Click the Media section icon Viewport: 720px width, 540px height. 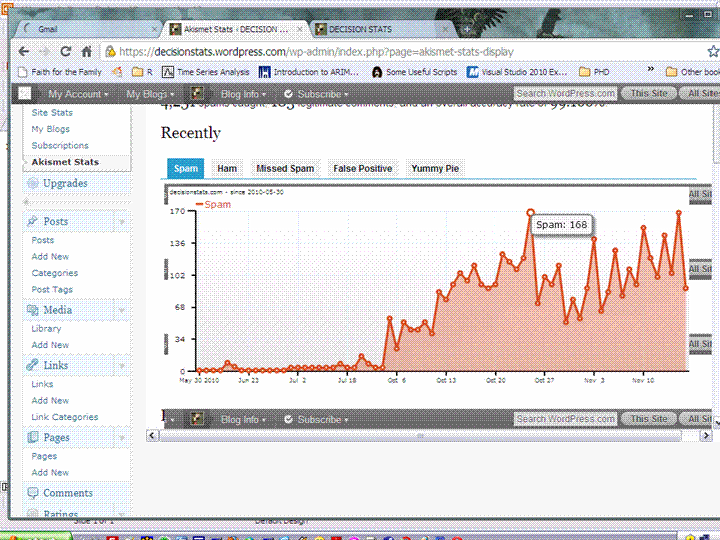point(33,310)
